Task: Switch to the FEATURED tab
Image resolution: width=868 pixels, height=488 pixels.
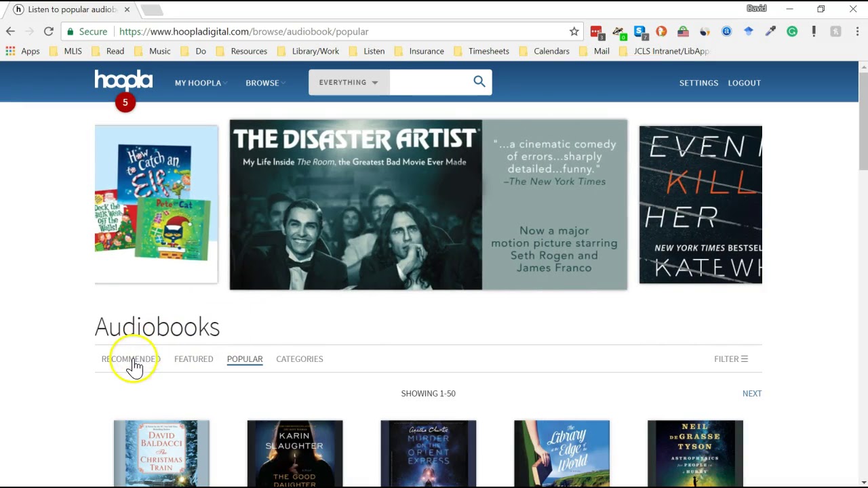Action: pyautogui.click(x=193, y=359)
